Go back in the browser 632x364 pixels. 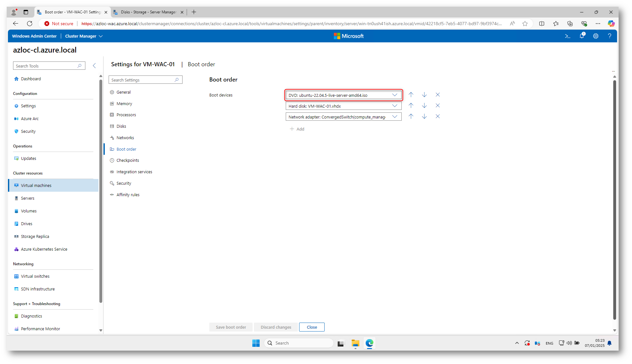click(16, 24)
